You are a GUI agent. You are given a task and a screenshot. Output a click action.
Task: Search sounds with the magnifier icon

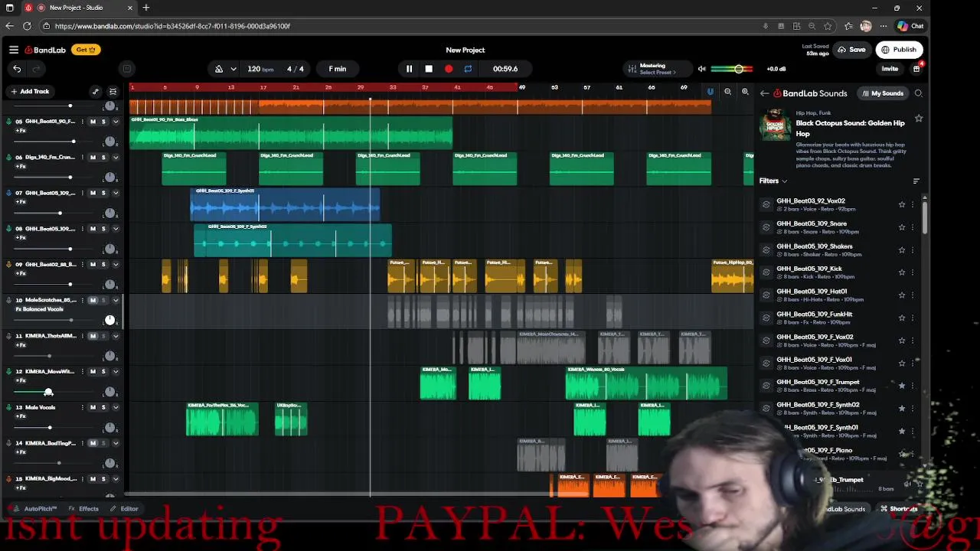click(919, 93)
